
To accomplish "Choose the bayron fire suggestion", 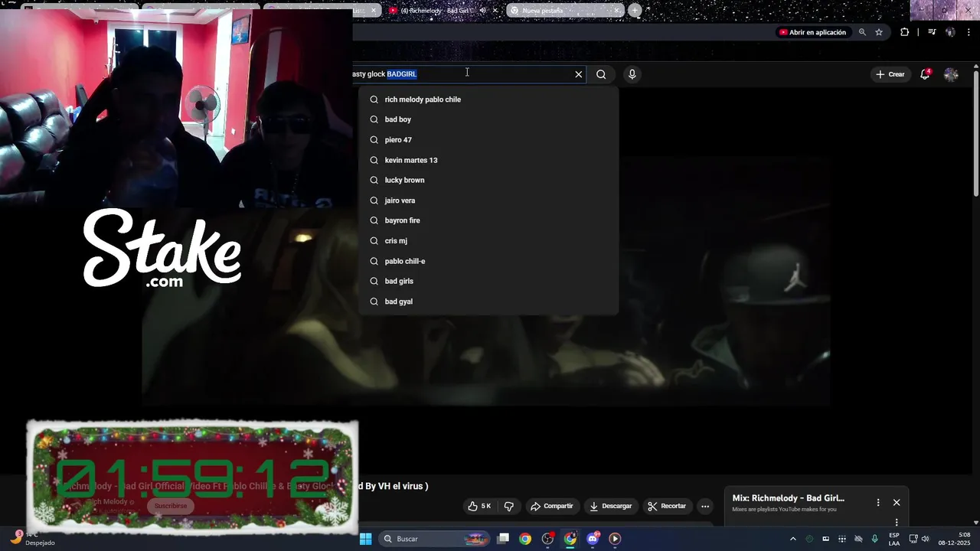I will click(x=488, y=220).
